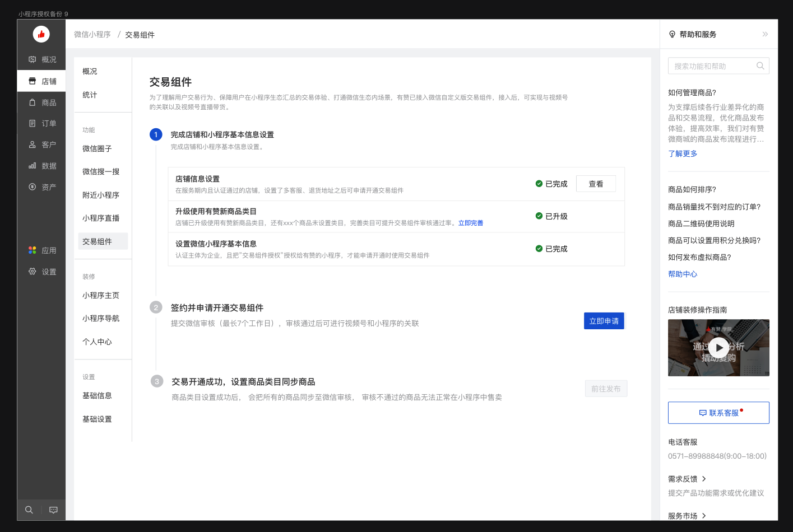The width and height of the screenshot is (793, 532).
Task: Click the 立即完善 link
Action: coord(470,223)
